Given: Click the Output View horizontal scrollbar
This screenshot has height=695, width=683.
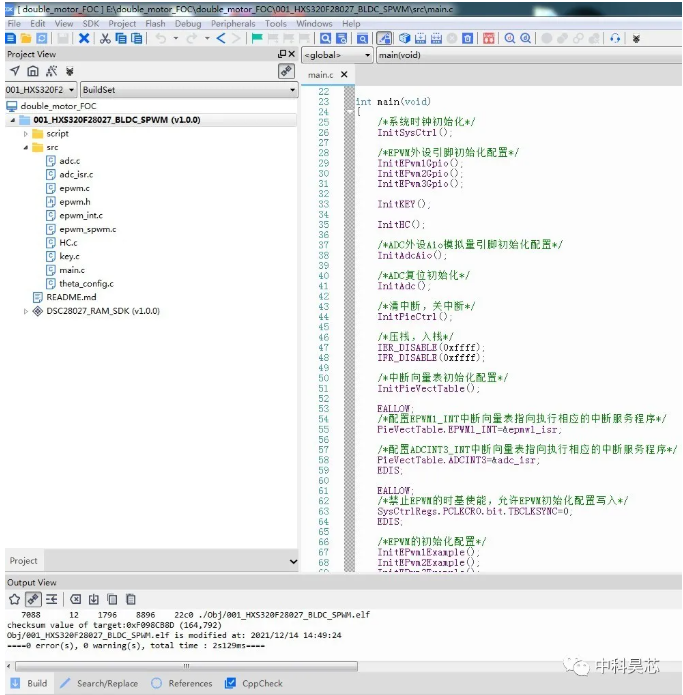Looking at the screenshot, I should pos(186,666).
